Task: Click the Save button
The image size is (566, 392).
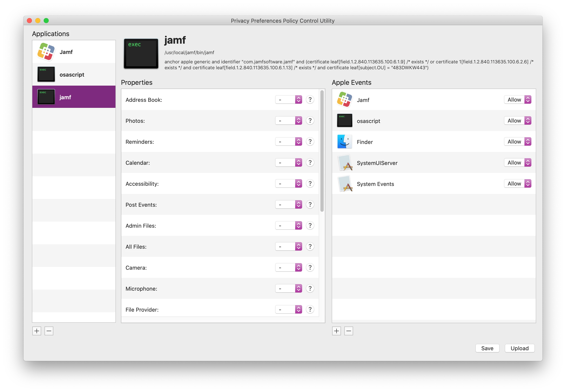Action: [x=487, y=348]
